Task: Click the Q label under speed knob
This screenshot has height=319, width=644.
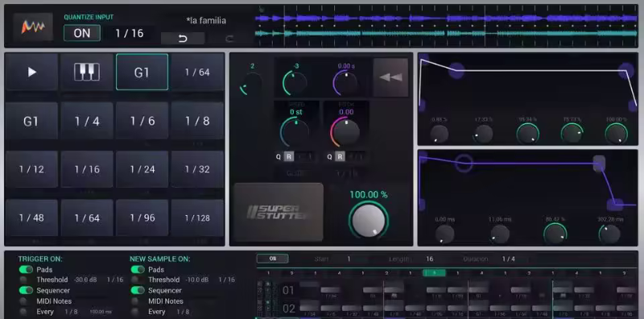Action: click(278, 156)
